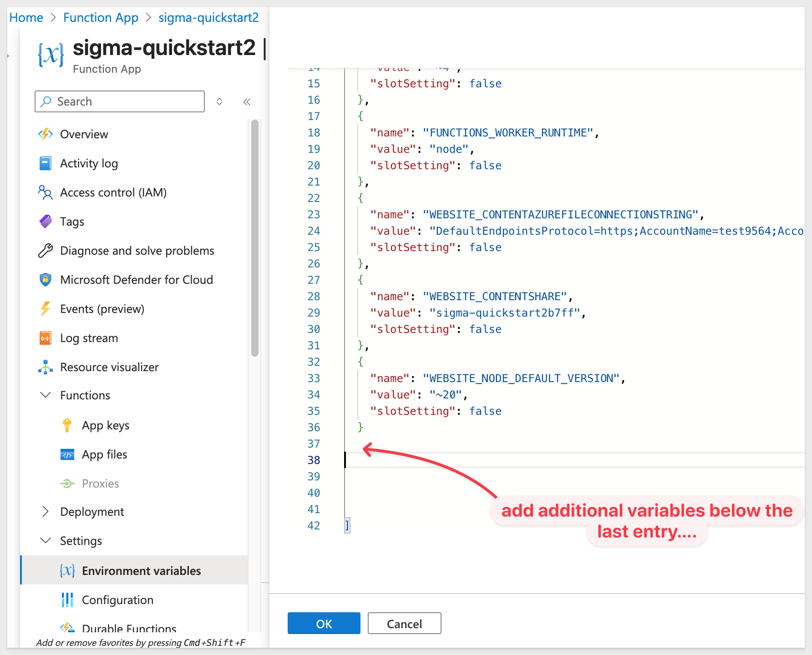Viewport: 812px width, 655px height.
Task: Click the expand/collapse all diamond icon
Action: (x=219, y=101)
